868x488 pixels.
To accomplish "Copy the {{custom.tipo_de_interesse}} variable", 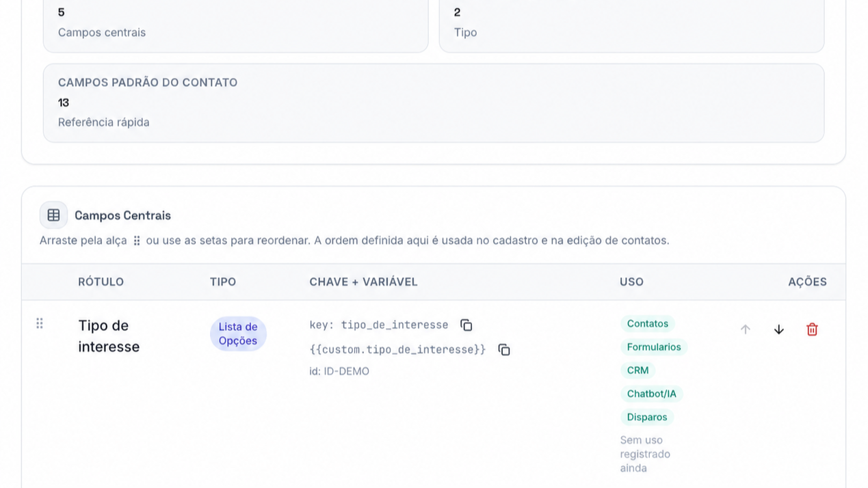I will (x=504, y=349).
